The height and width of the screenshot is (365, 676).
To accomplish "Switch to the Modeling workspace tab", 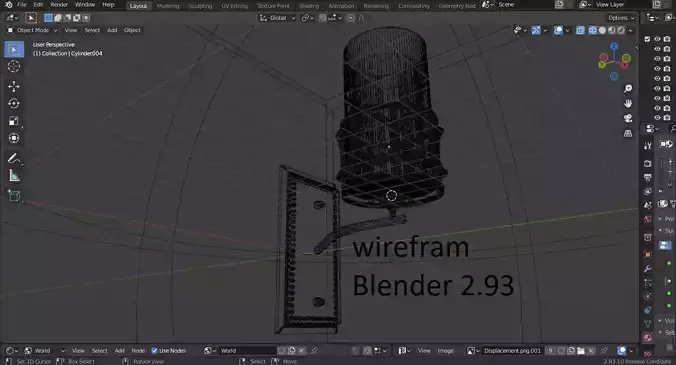I will click(168, 6).
